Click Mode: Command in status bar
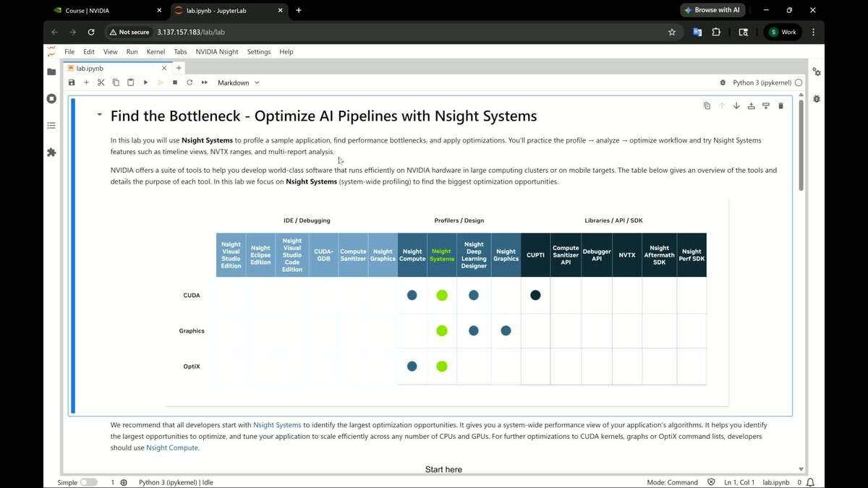This screenshot has height=488, width=868. pyautogui.click(x=672, y=482)
